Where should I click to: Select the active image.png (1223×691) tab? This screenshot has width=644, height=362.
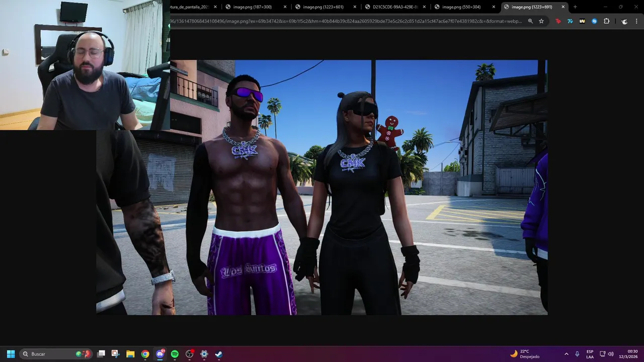coord(534,7)
